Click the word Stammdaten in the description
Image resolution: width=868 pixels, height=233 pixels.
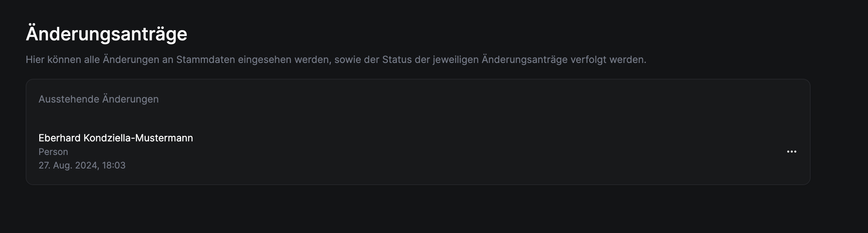(x=205, y=60)
